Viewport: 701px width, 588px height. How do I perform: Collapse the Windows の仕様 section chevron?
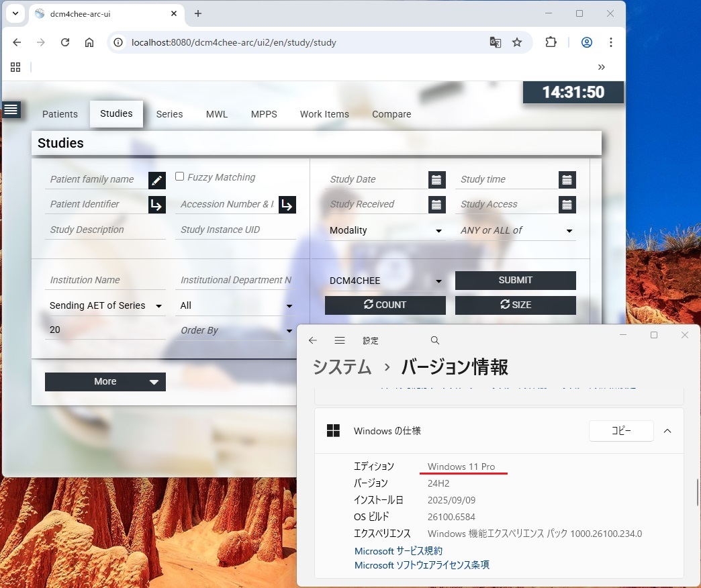667,431
